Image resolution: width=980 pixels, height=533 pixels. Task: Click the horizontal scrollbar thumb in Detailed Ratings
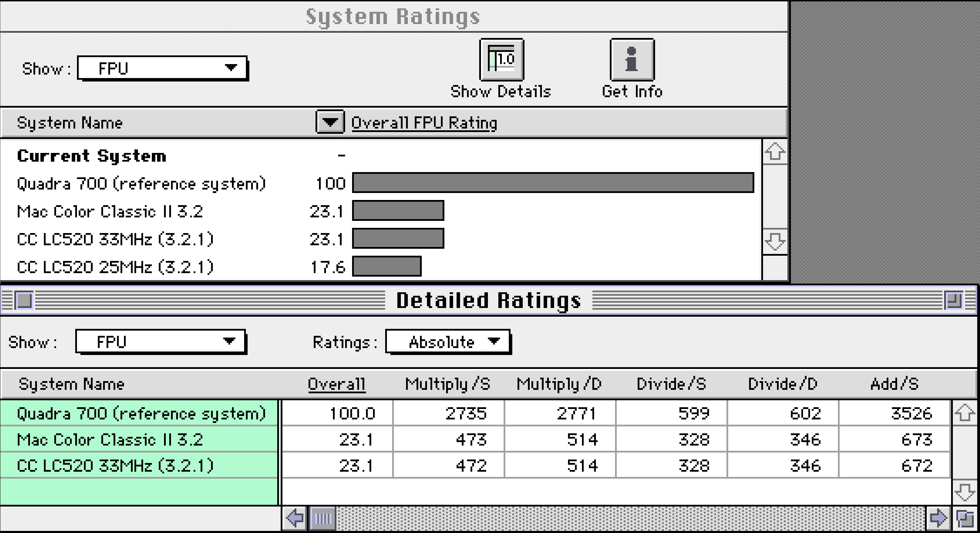click(x=322, y=518)
